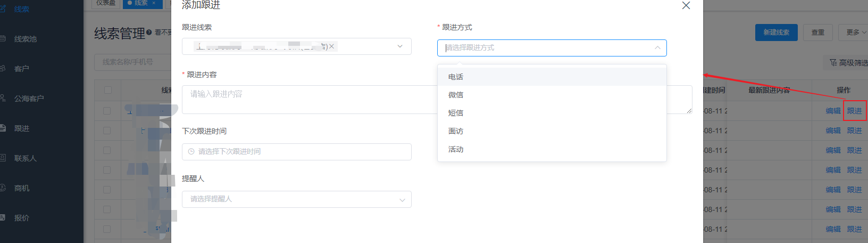The height and width of the screenshot is (243, 868).
Task: Click the 查重 button
Action: tap(818, 33)
